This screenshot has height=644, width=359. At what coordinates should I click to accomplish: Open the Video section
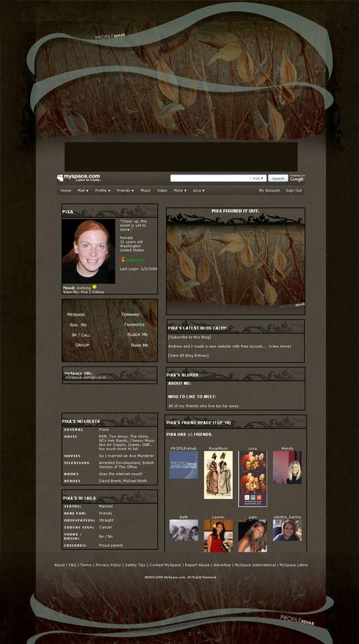[162, 191]
